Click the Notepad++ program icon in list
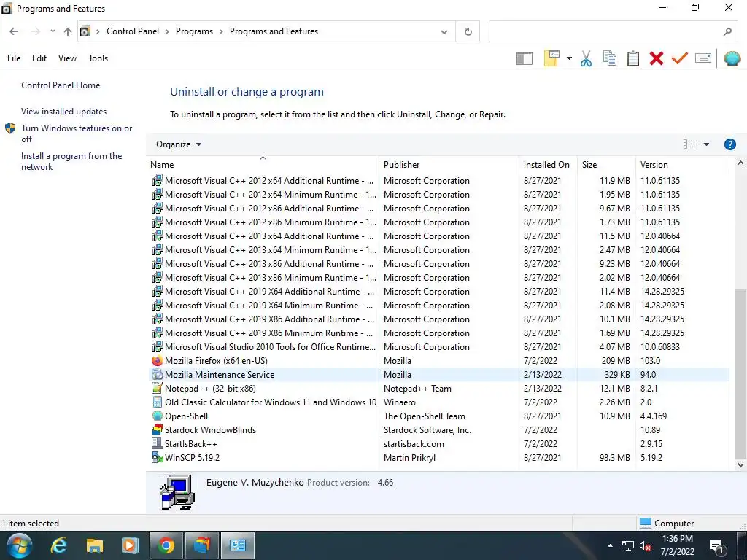Viewport: 747px width, 560px height. pyautogui.click(x=157, y=389)
